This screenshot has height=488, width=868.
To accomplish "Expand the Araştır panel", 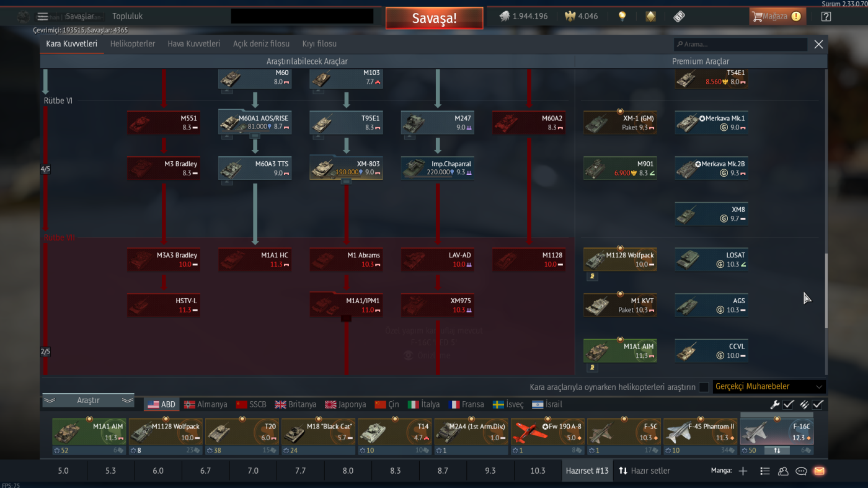I will click(x=88, y=401).
